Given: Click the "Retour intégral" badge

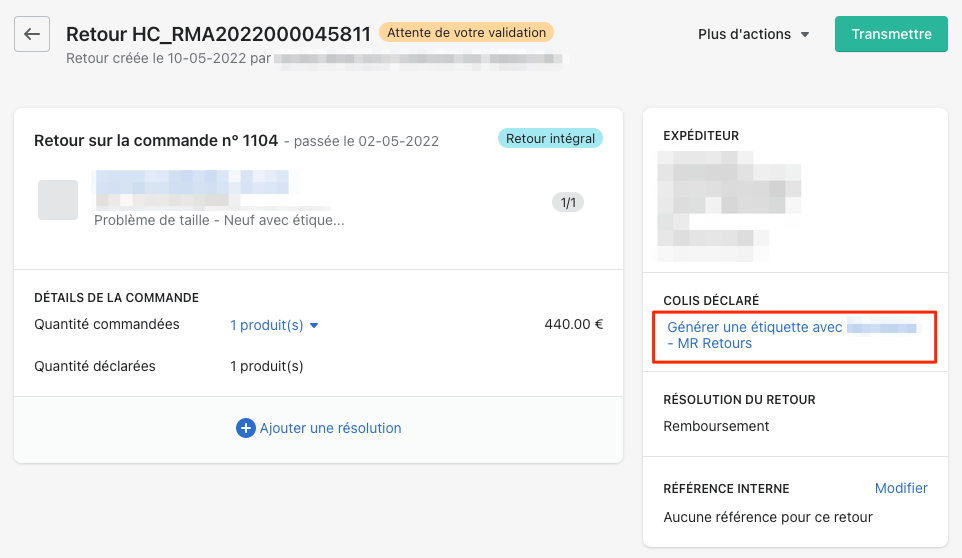Looking at the screenshot, I should [550, 139].
